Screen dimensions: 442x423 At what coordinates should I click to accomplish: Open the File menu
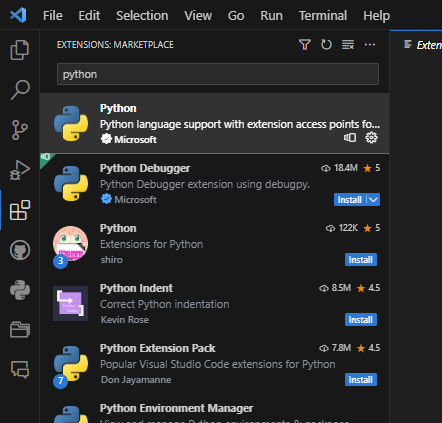[x=53, y=15]
